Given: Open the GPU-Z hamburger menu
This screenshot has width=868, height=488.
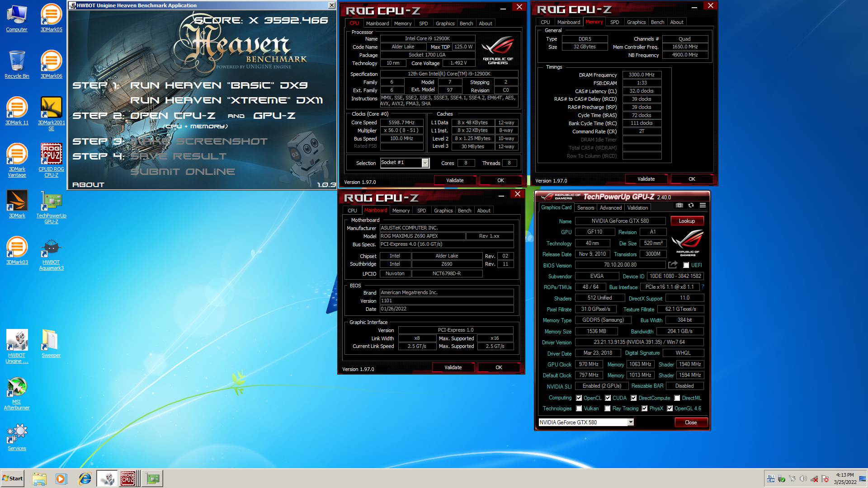Looking at the screenshot, I should point(703,206).
